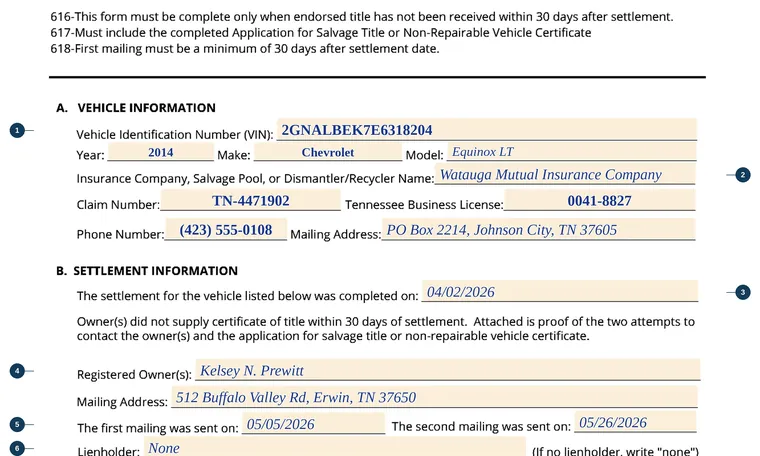Click the label The first mailing was sent on
The height and width of the screenshot is (456, 760).
[x=158, y=428]
